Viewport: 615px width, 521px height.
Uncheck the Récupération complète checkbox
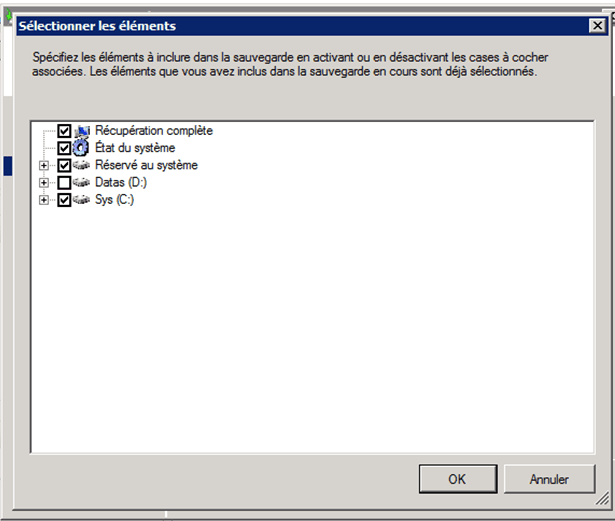[65, 131]
